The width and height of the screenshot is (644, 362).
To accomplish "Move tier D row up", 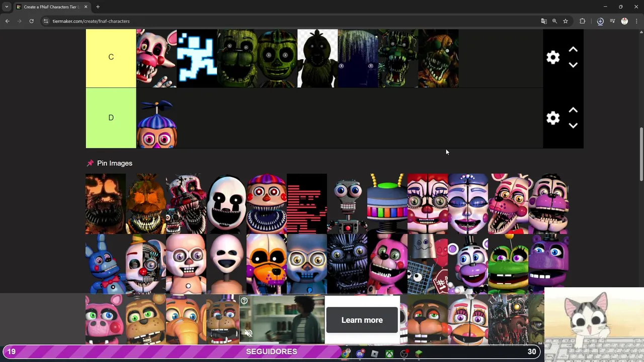I will point(573,110).
